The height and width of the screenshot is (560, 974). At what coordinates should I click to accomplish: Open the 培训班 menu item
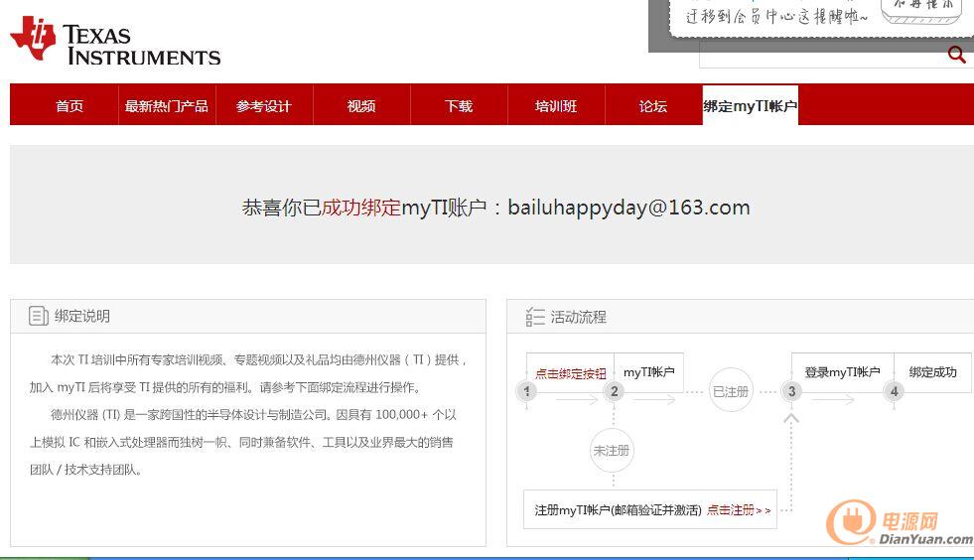(556, 105)
